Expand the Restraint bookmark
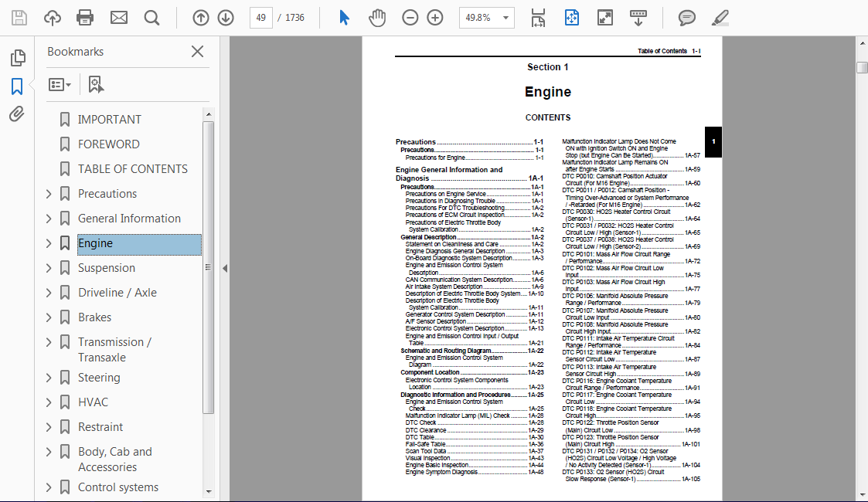Screen dimensions: 868x502 49,427
